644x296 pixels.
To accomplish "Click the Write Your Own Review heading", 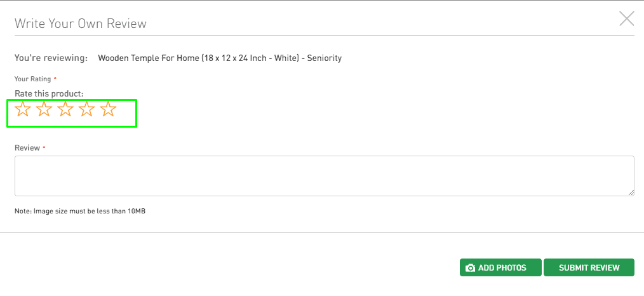I will point(81,24).
